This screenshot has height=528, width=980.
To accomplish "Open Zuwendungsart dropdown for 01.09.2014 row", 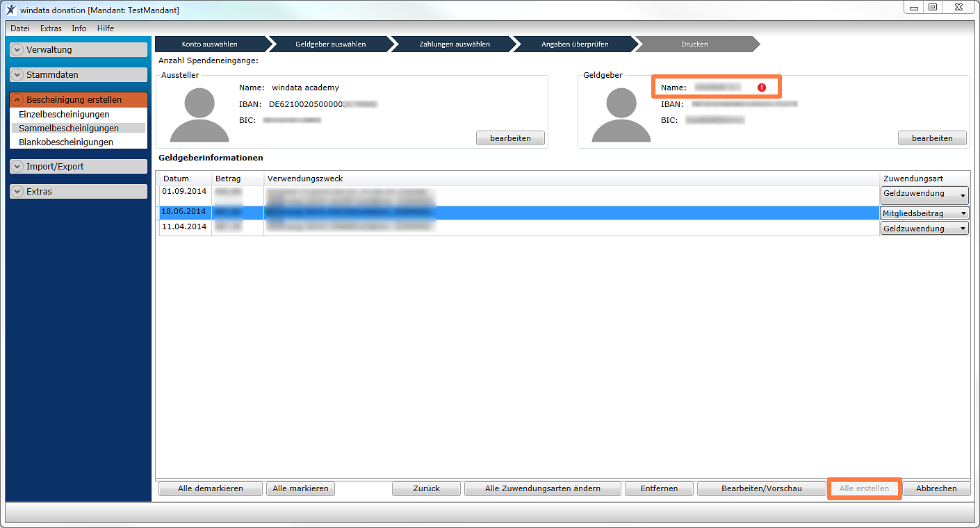I will 924,195.
